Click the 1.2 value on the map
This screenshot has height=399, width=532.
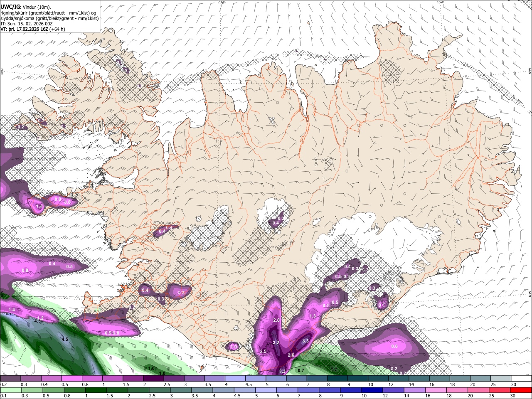coord(40,318)
